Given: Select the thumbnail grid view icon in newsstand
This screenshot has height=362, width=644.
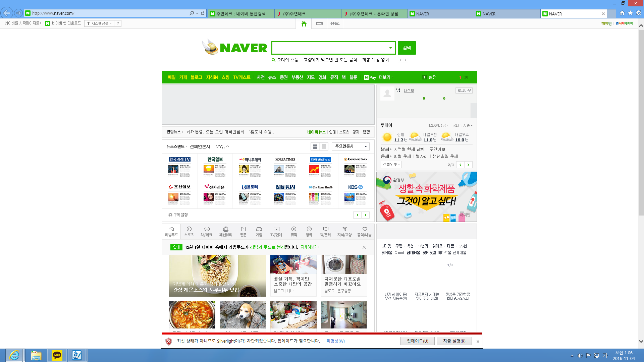Looking at the screenshot, I should (x=315, y=146).
